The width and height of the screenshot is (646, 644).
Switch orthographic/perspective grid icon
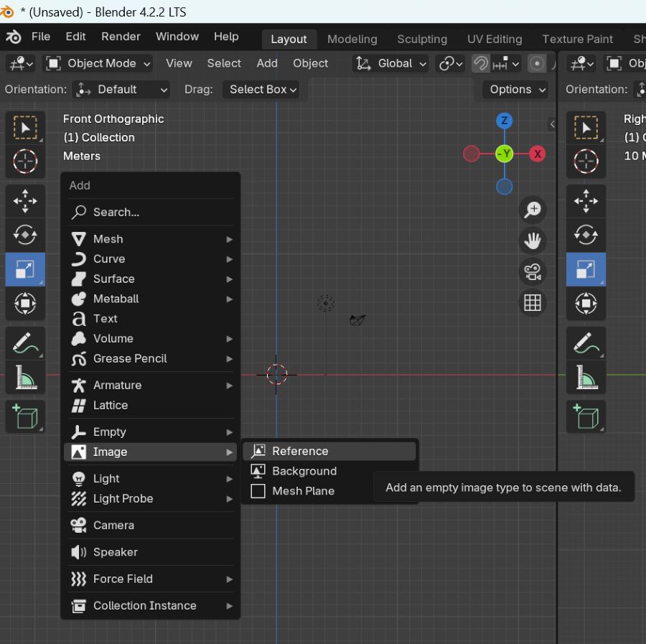point(533,303)
